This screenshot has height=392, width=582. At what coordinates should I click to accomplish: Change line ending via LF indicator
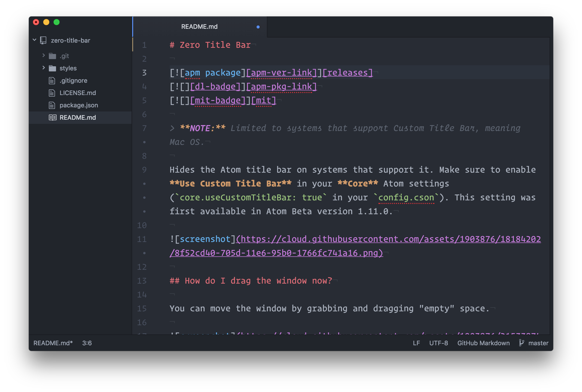coord(416,343)
